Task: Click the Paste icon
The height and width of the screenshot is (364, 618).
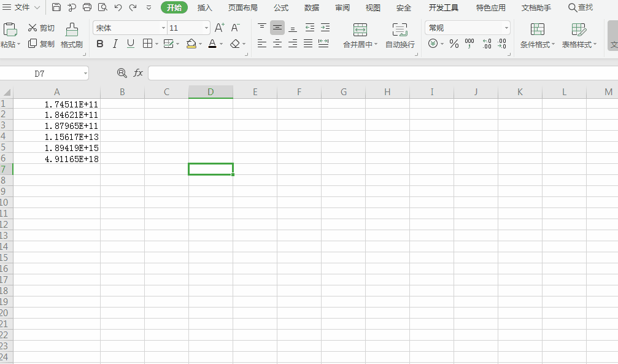Action: pos(10,29)
